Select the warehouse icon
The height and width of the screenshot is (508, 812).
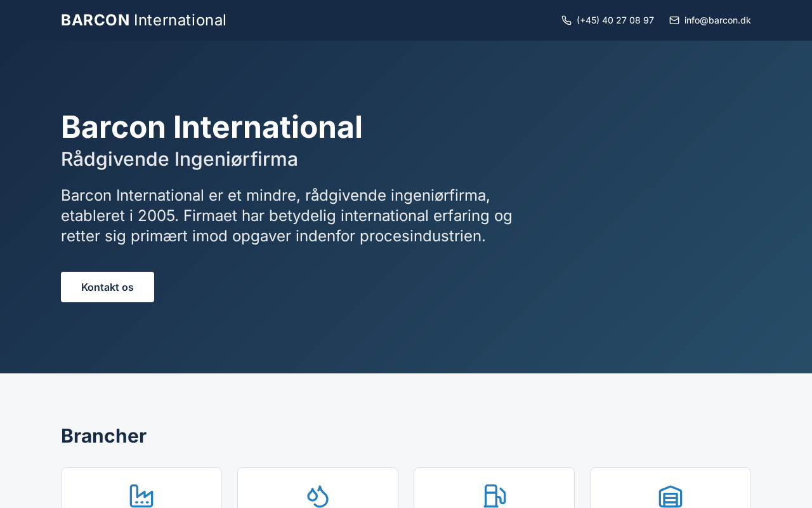click(671, 496)
